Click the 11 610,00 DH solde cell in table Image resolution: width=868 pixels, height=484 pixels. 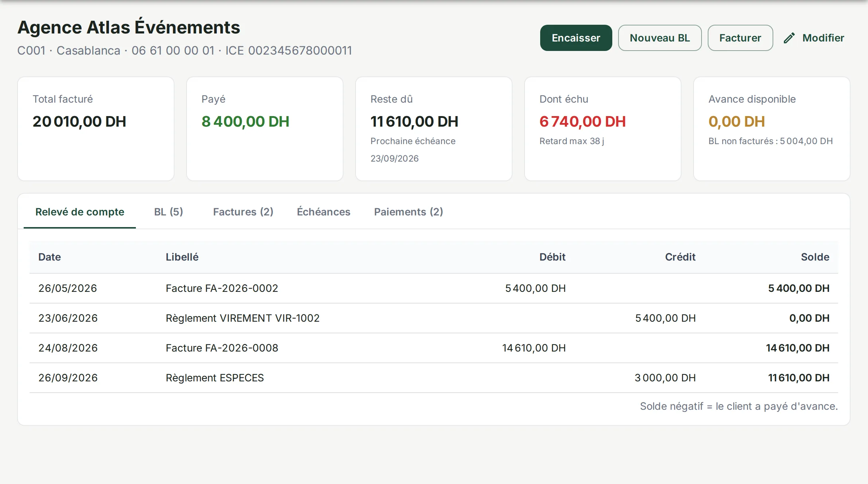pos(799,378)
